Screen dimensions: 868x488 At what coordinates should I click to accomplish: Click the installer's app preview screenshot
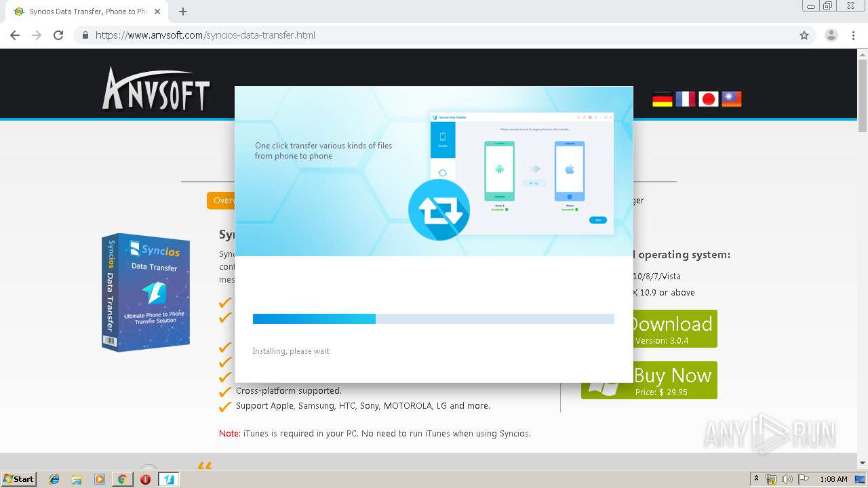(521, 173)
